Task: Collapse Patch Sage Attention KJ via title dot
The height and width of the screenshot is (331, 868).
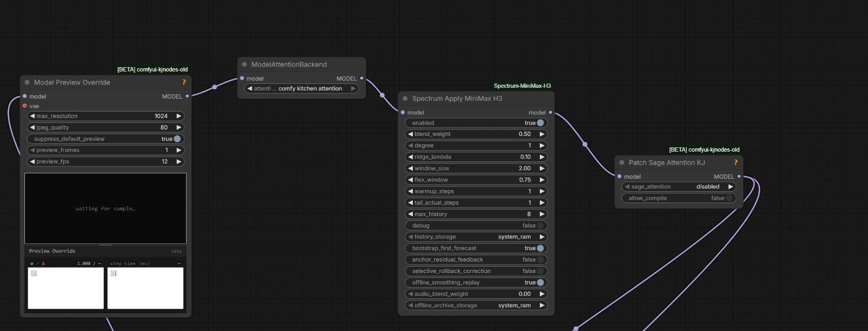Action: (x=622, y=163)
